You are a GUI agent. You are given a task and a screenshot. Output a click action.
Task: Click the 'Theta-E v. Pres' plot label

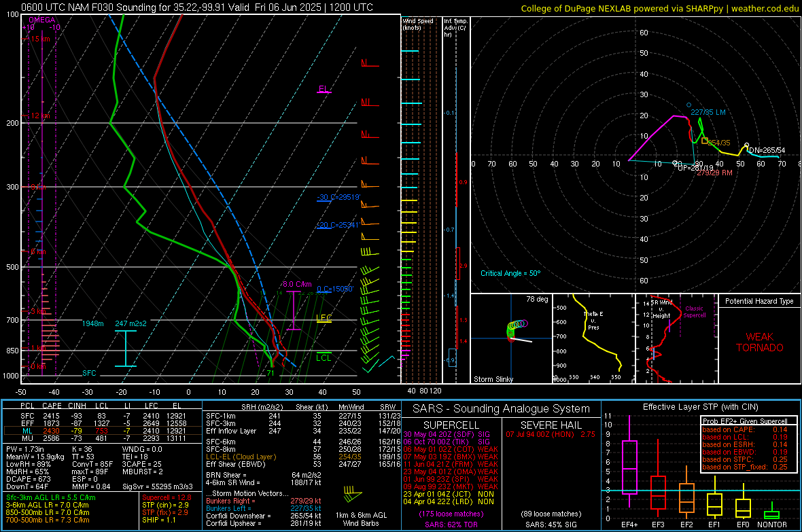(x=593, y=320)
